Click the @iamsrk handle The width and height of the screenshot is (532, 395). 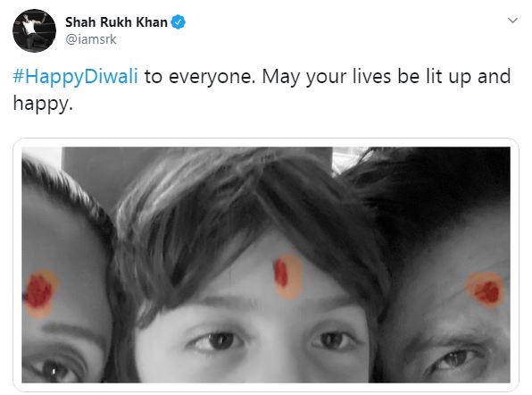(90, 39)
